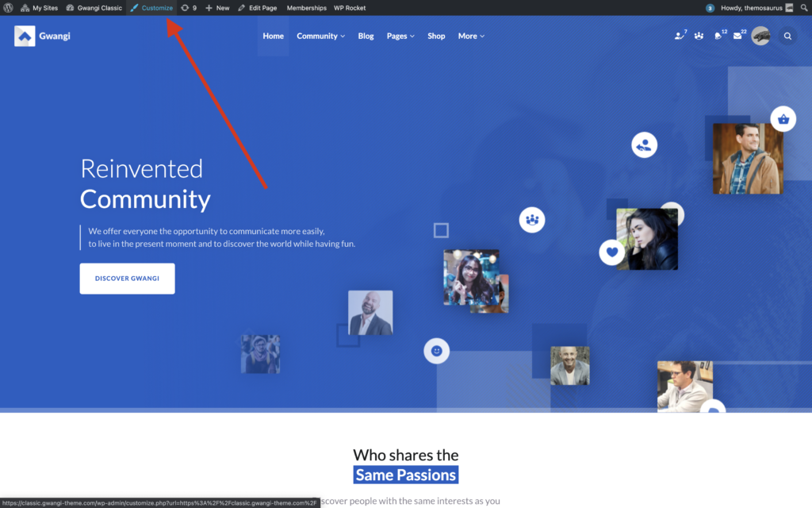
Task: Click the user avatar in header
Action: [760, 36]
